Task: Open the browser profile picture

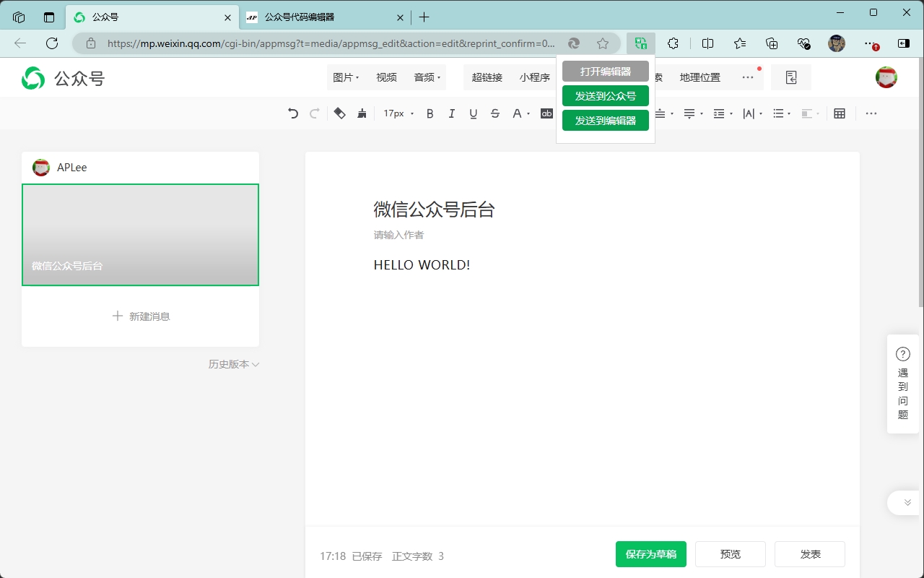Action: click(x=837, y=43)
